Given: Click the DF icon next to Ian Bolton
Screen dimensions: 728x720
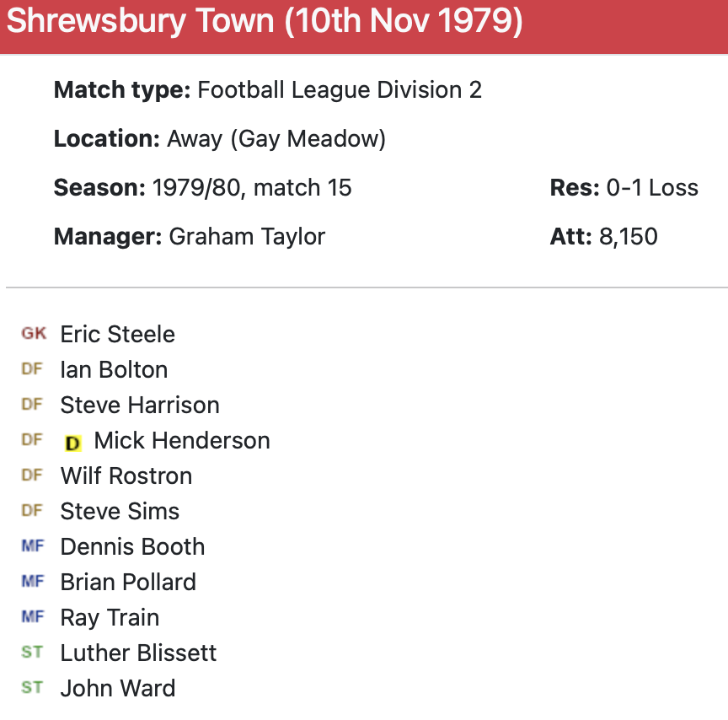Looking at the screenshot, I should coord(32,369).
